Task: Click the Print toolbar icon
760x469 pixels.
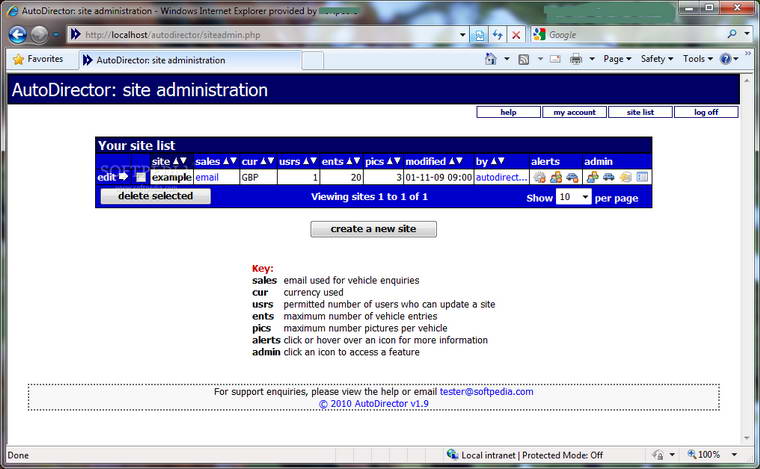Action: point(576,59)
